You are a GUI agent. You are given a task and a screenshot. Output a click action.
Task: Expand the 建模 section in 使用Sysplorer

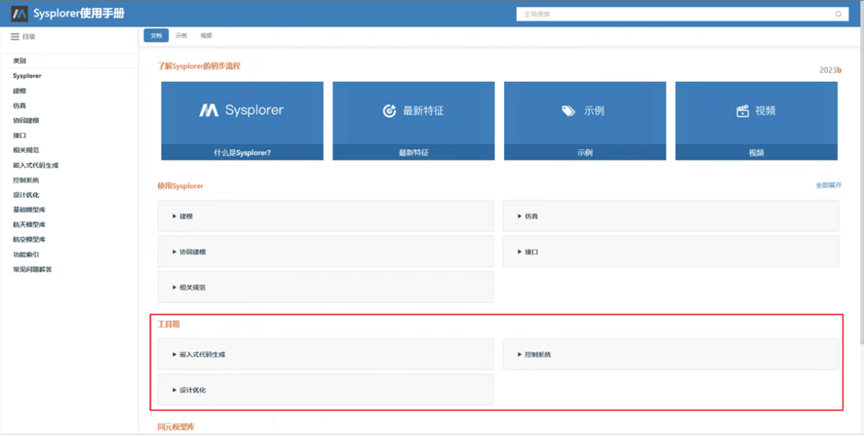click(325, 216)
